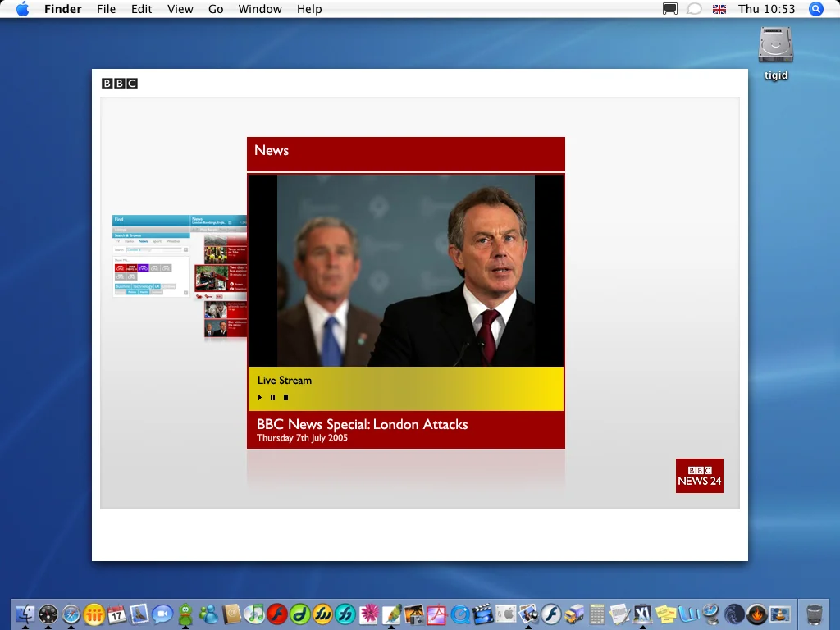This screenshot has height=630, width=840.
Task: Open the Apple menu
Action: 22,9
